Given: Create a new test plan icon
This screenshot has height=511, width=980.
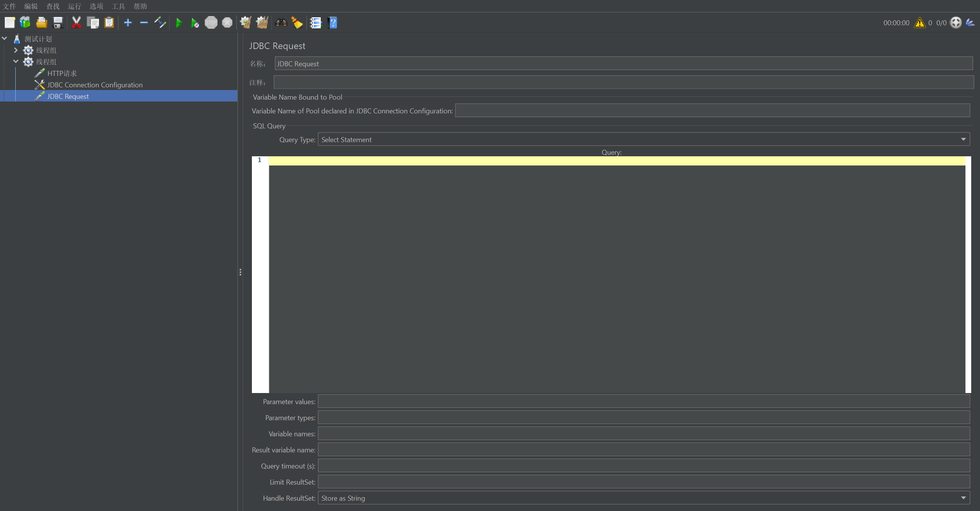Looking at the screenshot, I should (x=10, y=23).
